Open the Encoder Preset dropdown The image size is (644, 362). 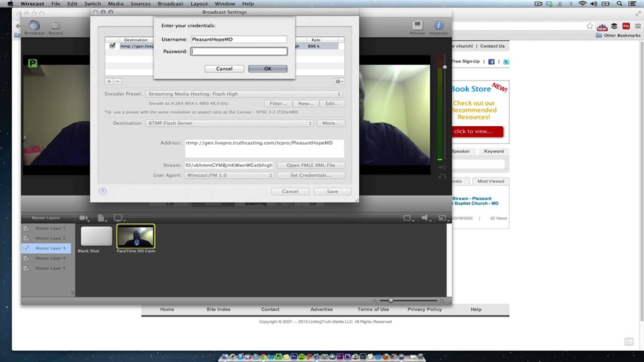(x=244, y=94)
